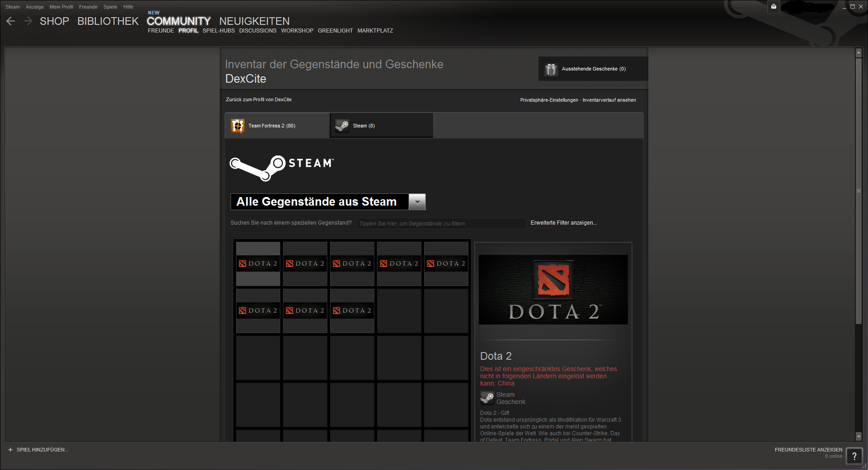Click the large Dota 2 preview image
Viewport: 868px width, 470px height.
[x=553, y=290]
